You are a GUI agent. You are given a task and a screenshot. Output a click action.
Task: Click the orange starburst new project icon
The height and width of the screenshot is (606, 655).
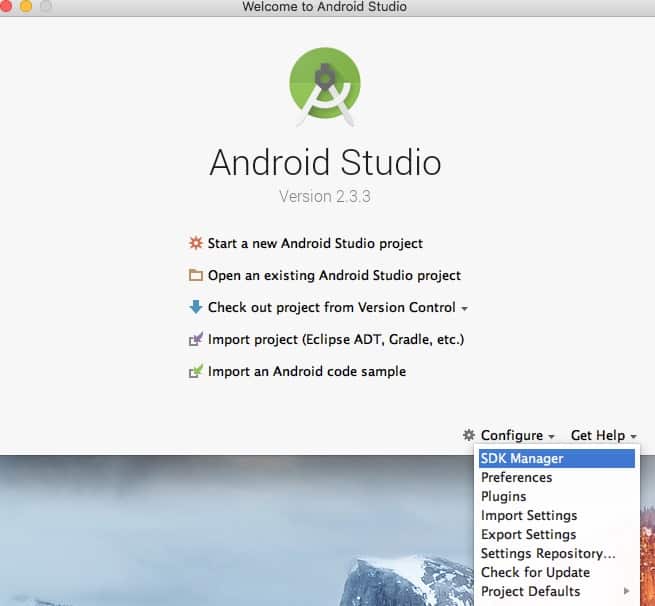tap(195, 243)
